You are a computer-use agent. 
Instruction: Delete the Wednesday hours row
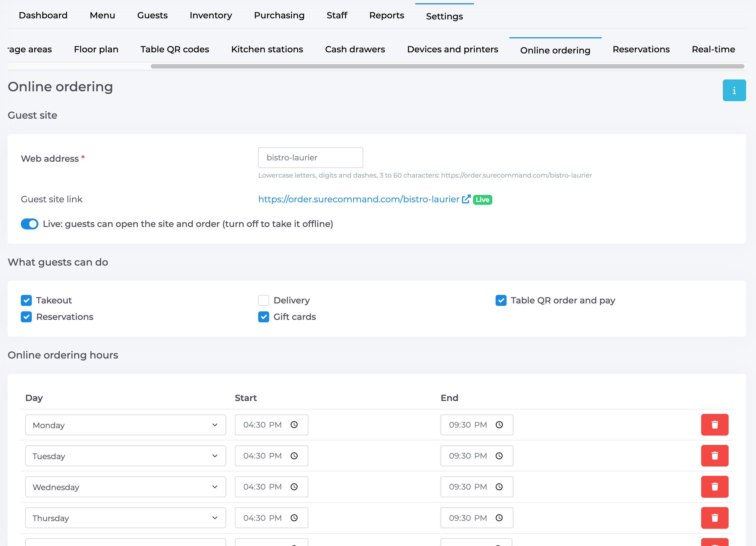[x=714, y=487]
